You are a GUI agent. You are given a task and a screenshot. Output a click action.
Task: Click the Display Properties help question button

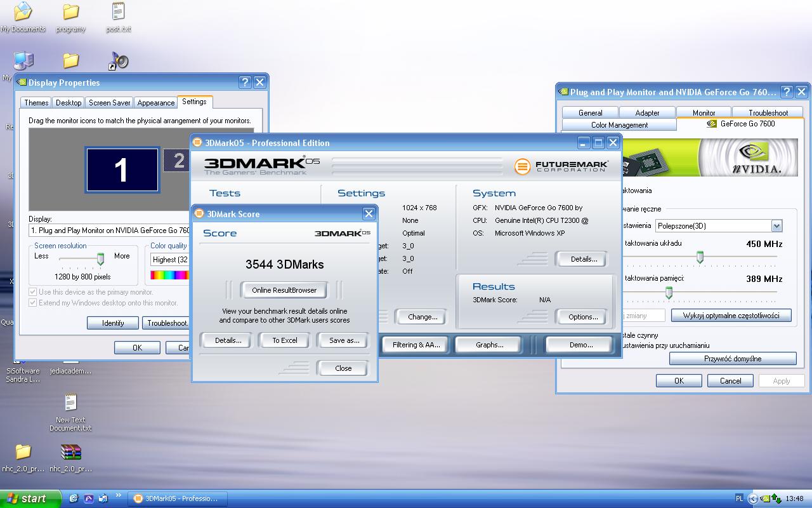pyautogui.click(x=245, y=83)
